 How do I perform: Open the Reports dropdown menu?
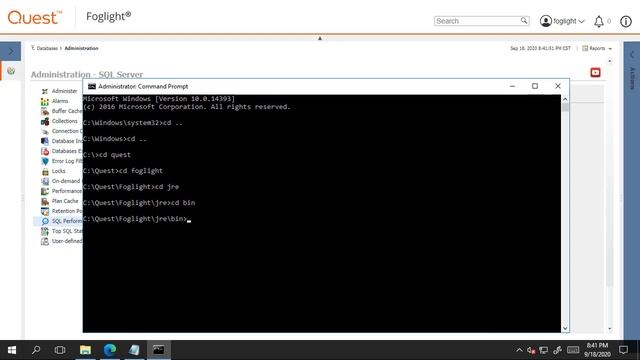pos(597,48)
